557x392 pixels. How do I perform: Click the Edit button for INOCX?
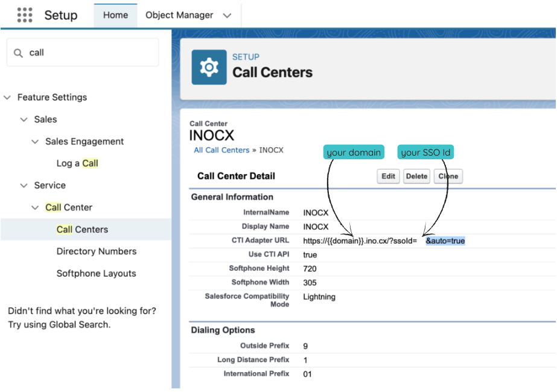tap(388, 176)
